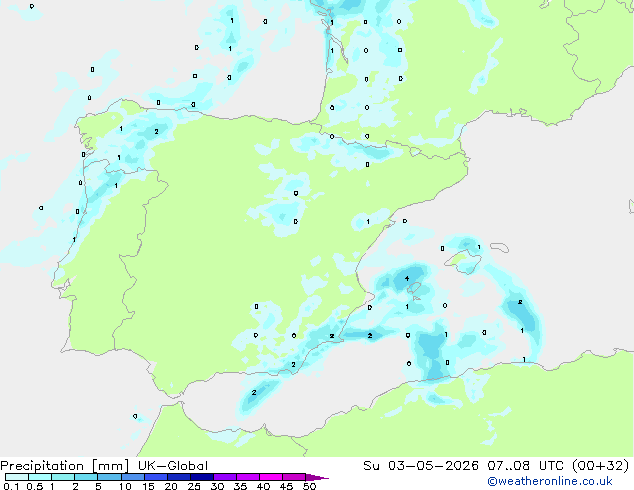Select the 2–5 mm legend swatch

click(x=86, y=477)
